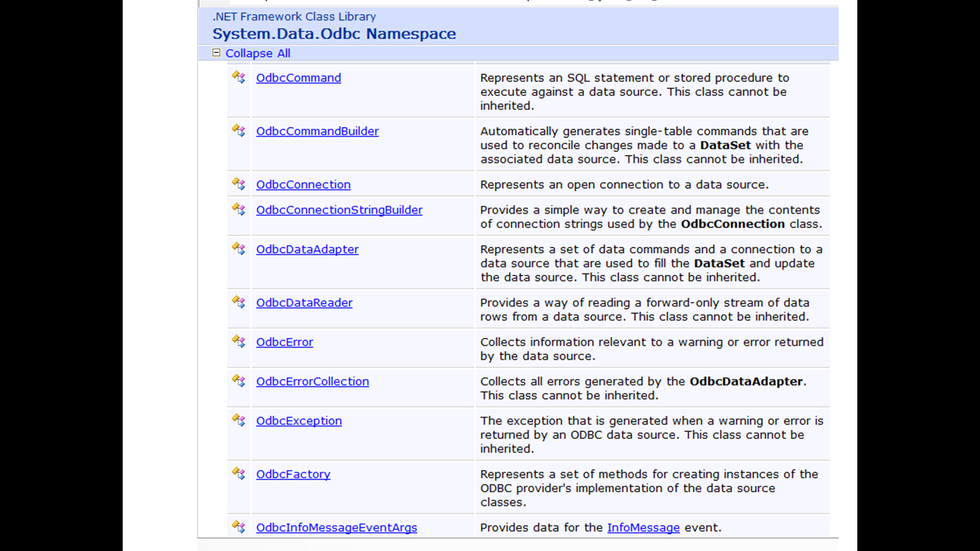Click the class icon beside OdbcCommand
The height and width of the screenshot is (551, 980).
click(239, 77)
